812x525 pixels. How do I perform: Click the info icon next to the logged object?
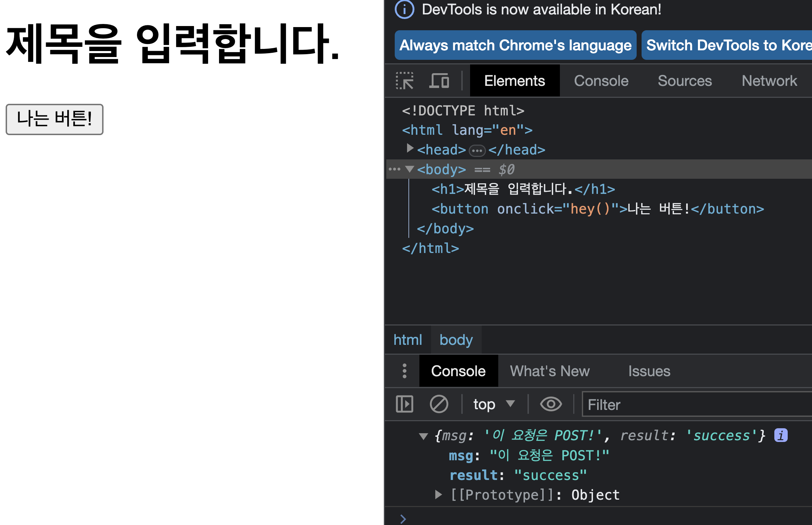[781, 435]
